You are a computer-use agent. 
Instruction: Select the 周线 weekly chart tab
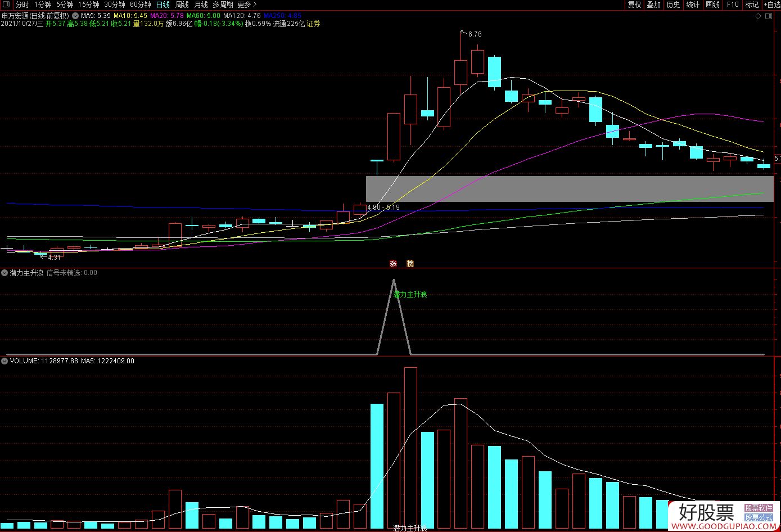point(182,4)
